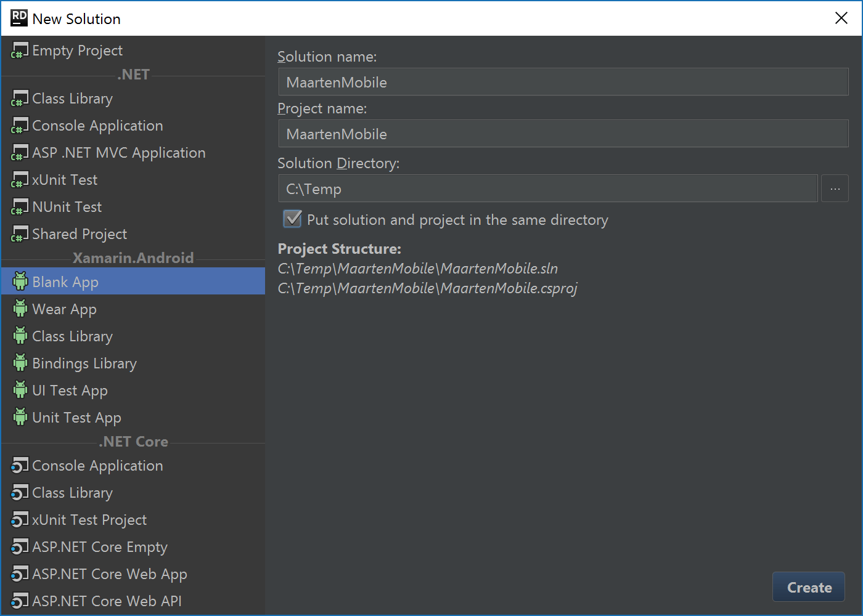Image resolution: width=863 pixels, height=616 pixels.
Task: Click the .NET Core Console Application icon
Action: (20, 466)
